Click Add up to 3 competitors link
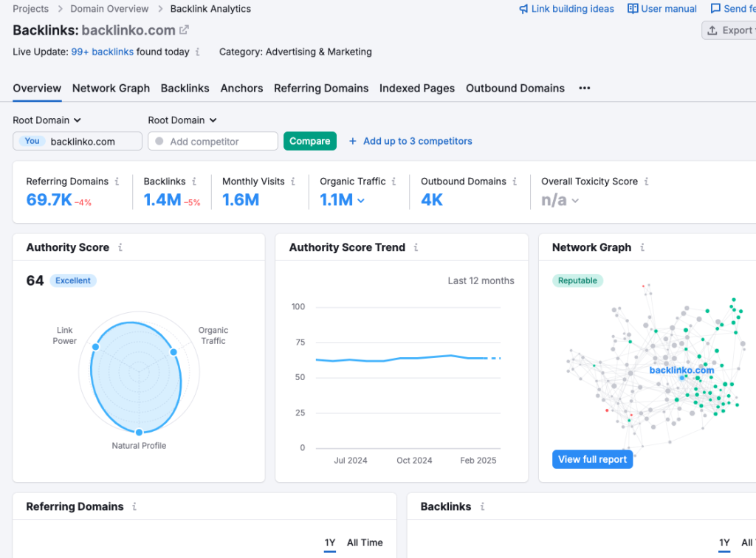The height and width of the screenshot is (558, 756). tap(417, 141)
